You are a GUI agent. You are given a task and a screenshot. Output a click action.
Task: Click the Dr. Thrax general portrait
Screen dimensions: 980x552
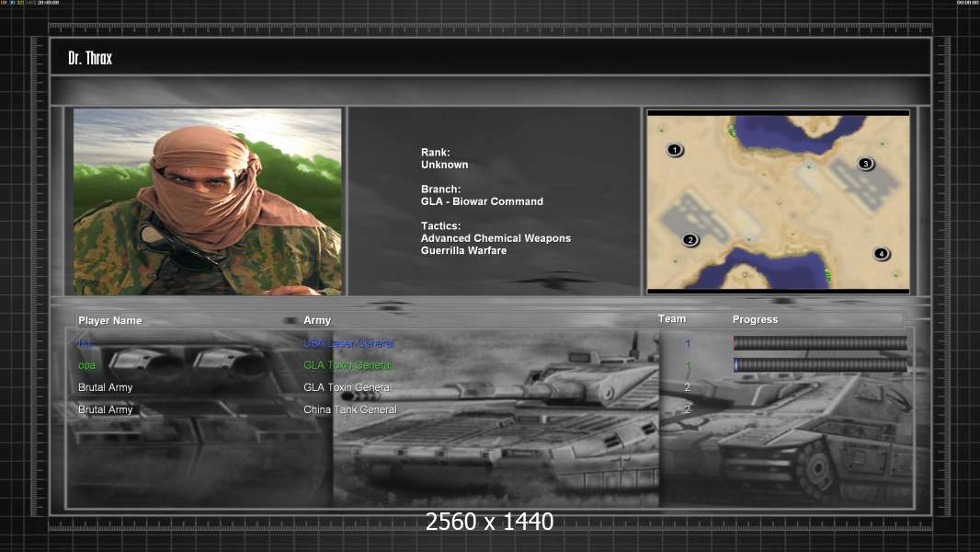coord(208,201)
